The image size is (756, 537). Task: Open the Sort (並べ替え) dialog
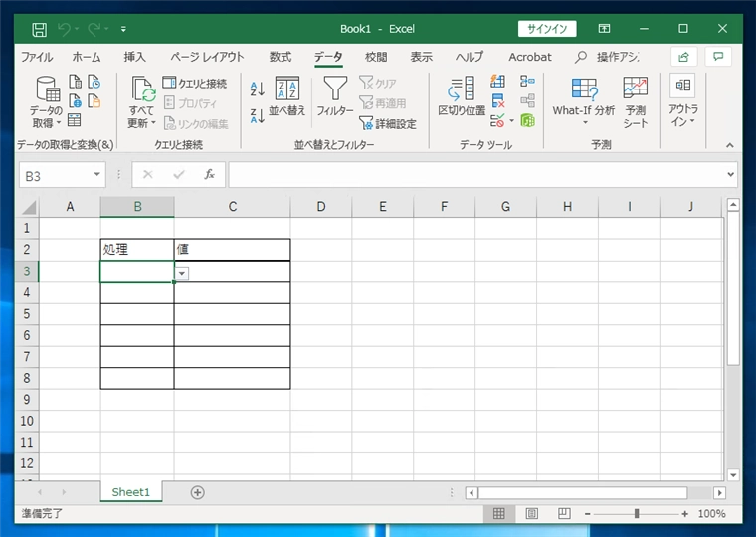point(287,95)
